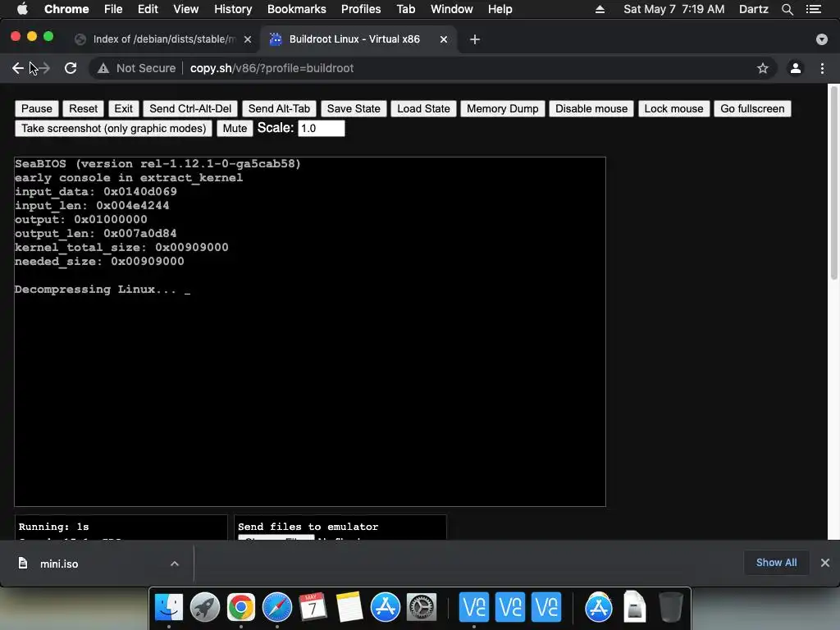The height and width of the screenshot is (630, 840).
Task: Select the Buildroot Linux tab
Action: [x=354, y=39]
